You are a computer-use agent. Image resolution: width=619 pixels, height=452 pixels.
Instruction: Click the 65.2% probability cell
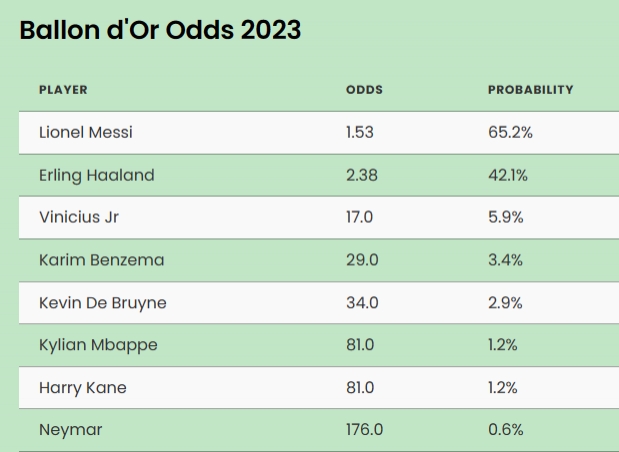coord(510,132)
